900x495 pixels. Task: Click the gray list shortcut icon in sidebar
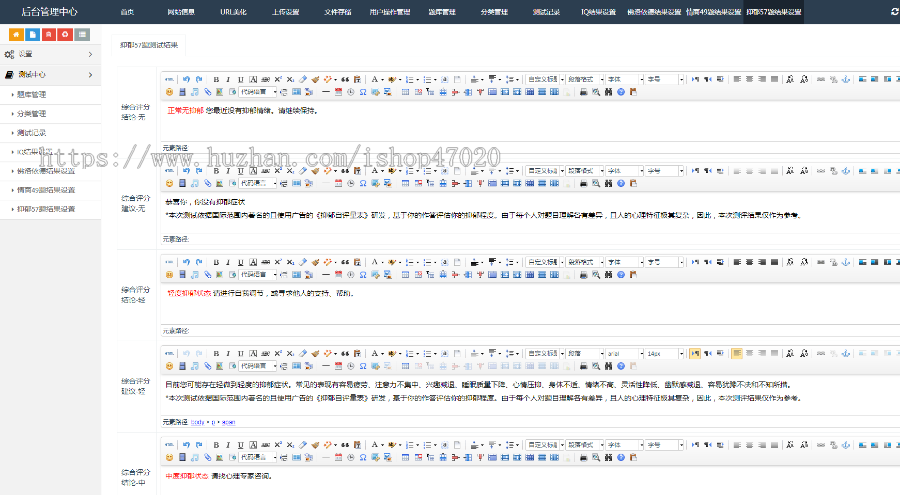tap(83, 34)
